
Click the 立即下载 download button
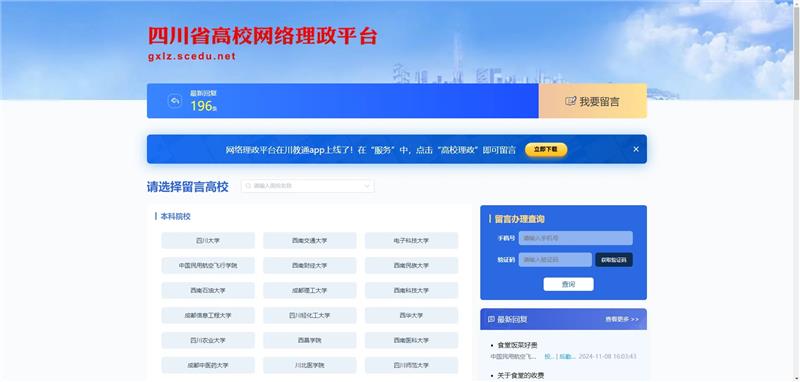(546, 149)
